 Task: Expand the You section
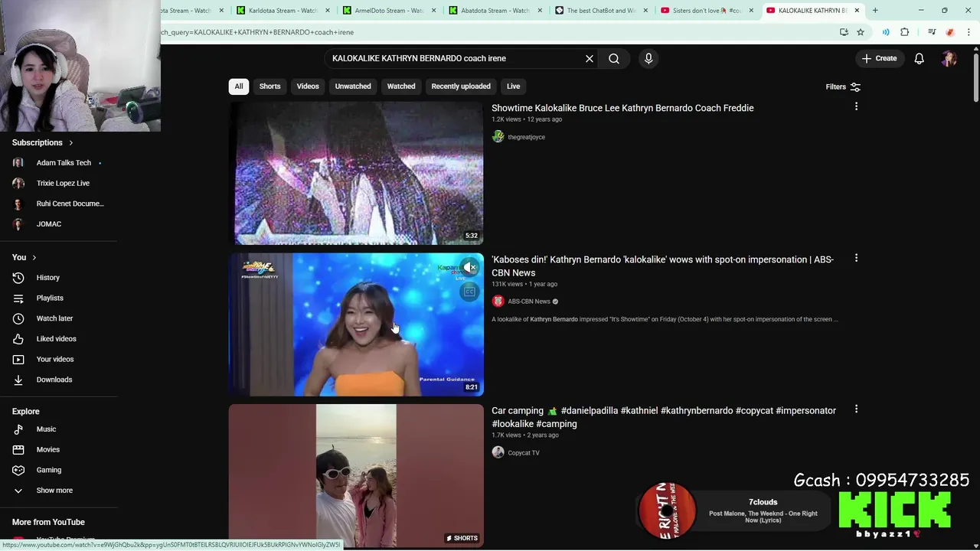tap(24, 257)
